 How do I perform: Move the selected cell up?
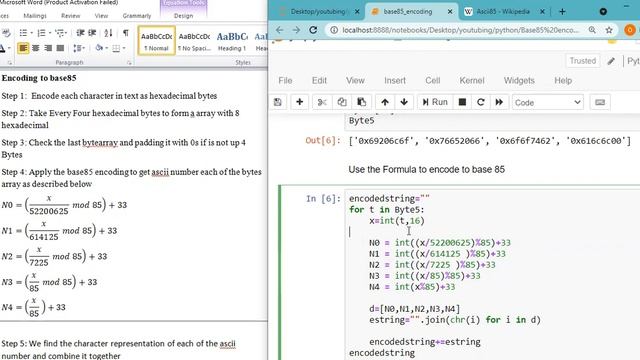click(385, 102)
